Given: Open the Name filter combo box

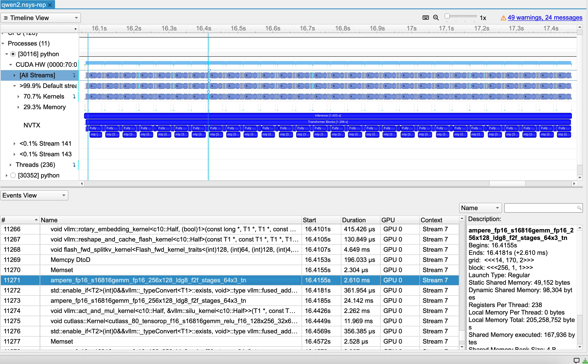Looking at the screenshot, I should pos(480,208).
